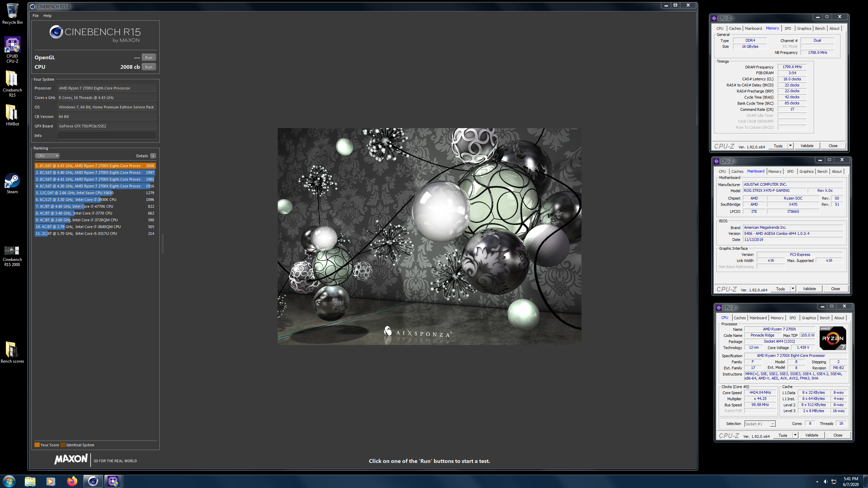The width and height of the screenshot is (868, 488).
Task: Click Close button in Mainboard CPU-Z window
Action: click(835, 289)
